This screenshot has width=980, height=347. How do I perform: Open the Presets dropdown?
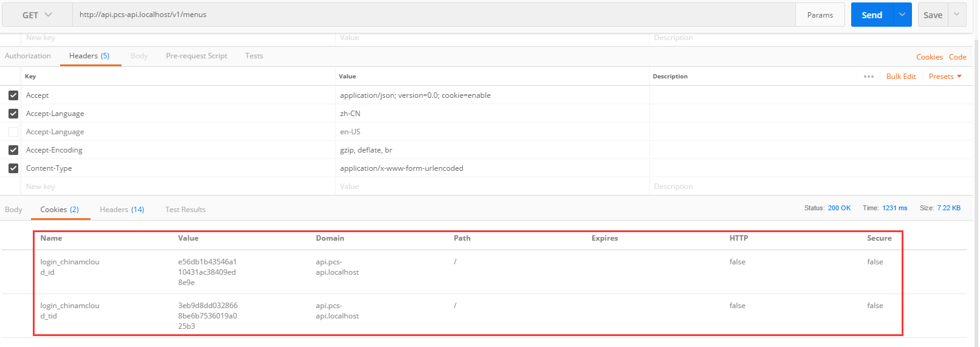tap(945, 77)
